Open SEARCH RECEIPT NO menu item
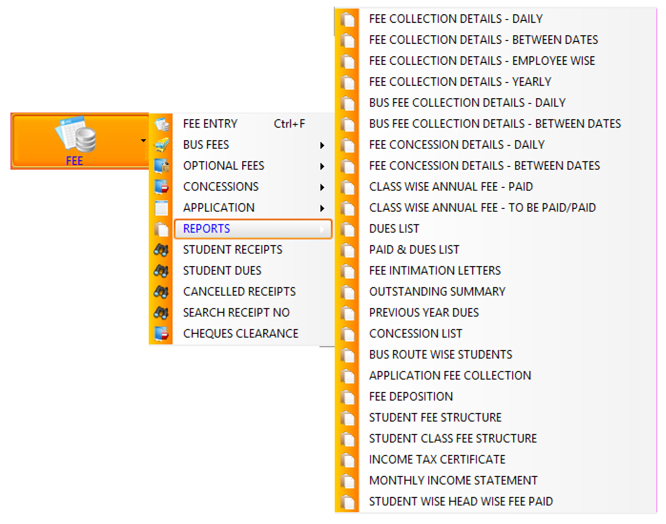The image size is (666, 524). [x=253, y=313]
